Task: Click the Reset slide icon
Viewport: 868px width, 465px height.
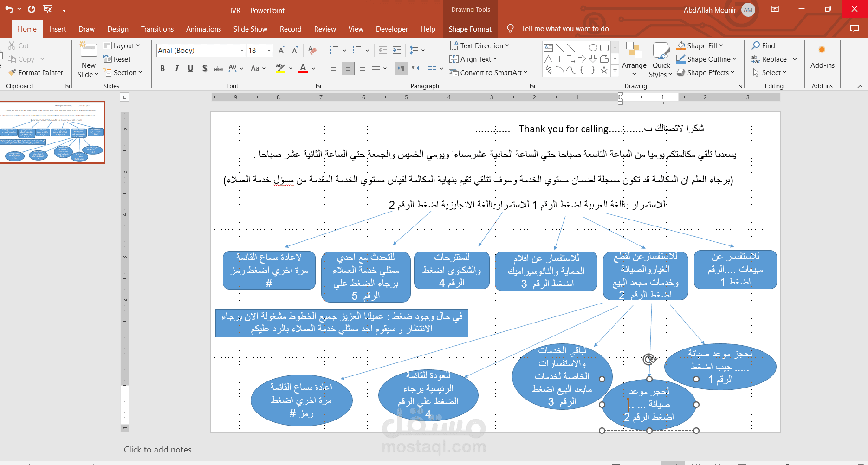Action: point(107,59)
